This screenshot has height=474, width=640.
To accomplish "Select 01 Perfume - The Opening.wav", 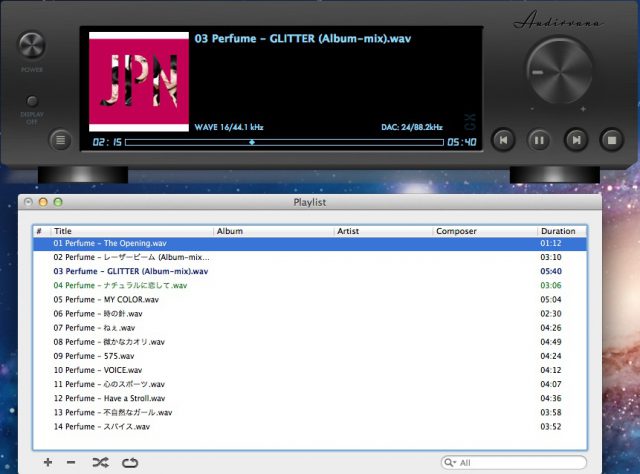I will click(x=310, y=243).
